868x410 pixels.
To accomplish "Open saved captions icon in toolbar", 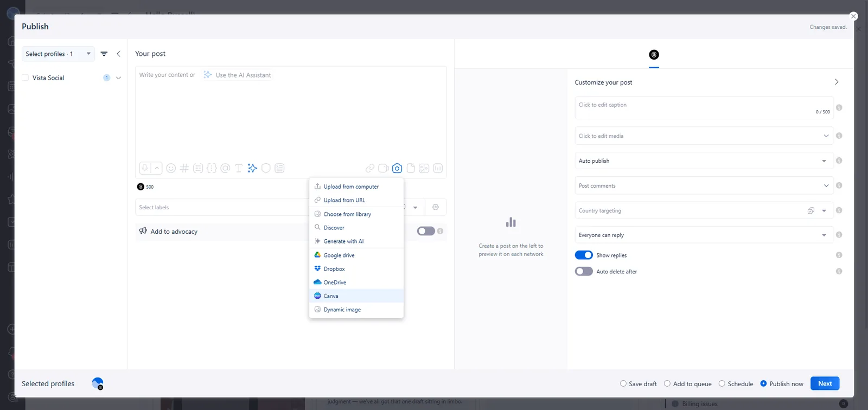I will point(198,168).
